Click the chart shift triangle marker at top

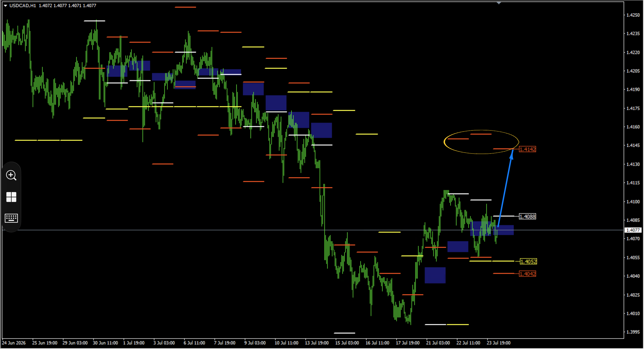(499, 3)
